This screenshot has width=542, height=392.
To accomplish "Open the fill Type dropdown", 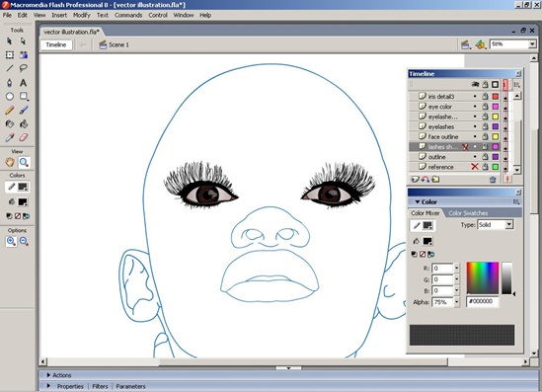I will [x=509, y=225].
